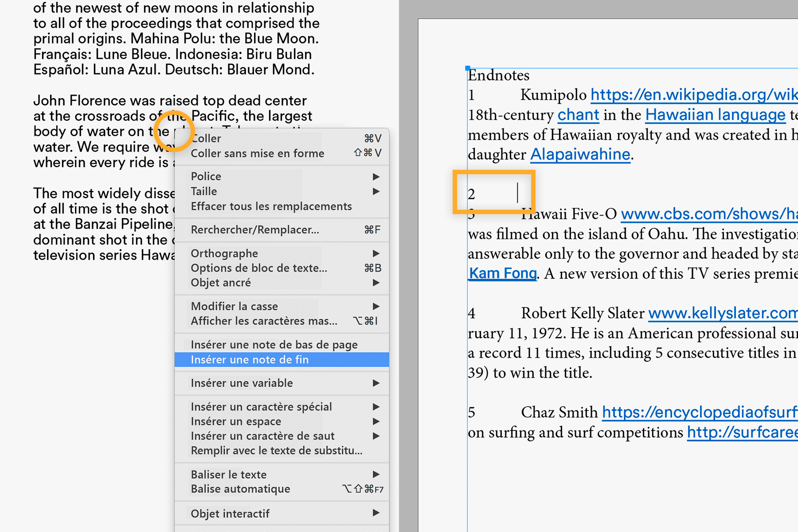Expand Insérer un caractère spécial arrow
The height and width of the screenshot is (532, 798).
coord(376,407)
